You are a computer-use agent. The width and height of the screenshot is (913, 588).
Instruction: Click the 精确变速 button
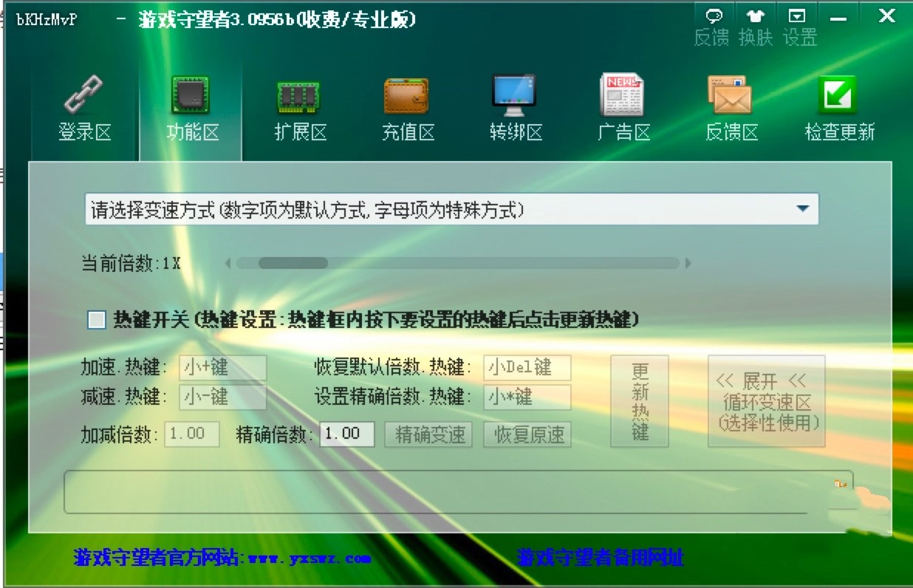(428, 434)
